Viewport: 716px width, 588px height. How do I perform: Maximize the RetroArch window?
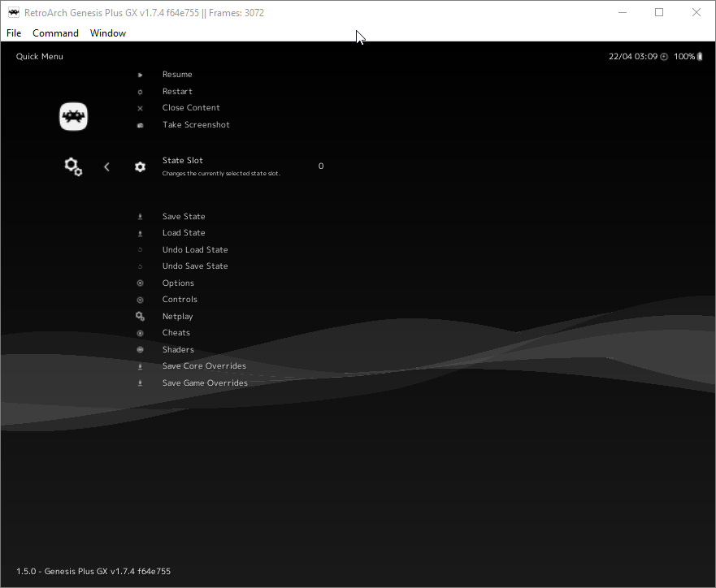click(x=659, y=12)
